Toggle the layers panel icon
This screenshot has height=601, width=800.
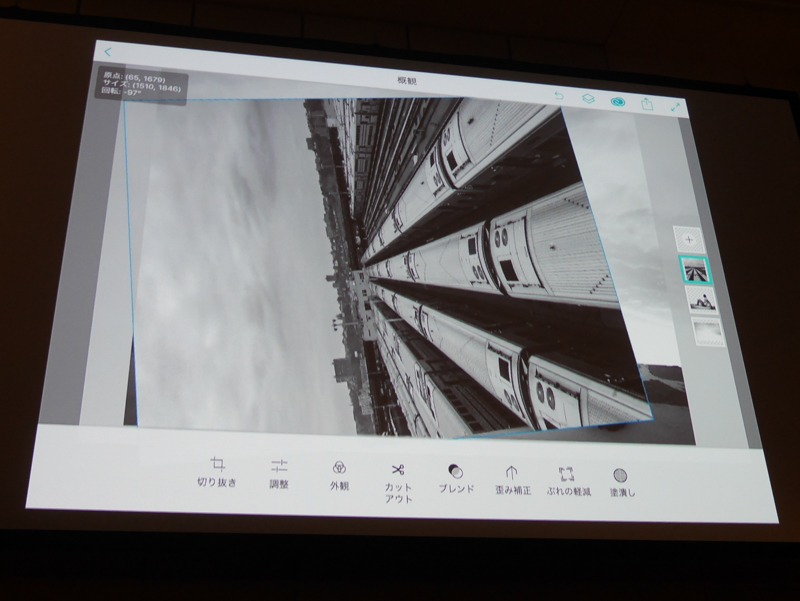(x=589, y=99)
